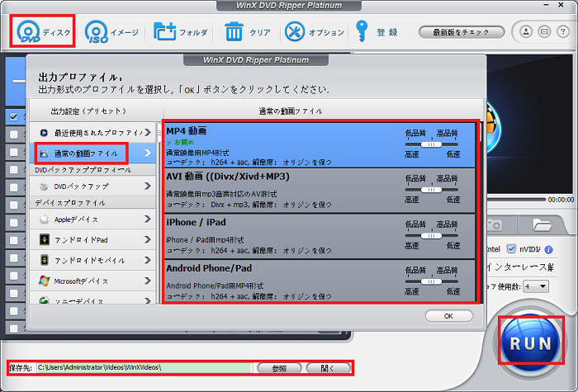The width and height of the screenshot is (578, 392).
Task: Click the 最新版をチェック update button
Action: click(461, 32)
